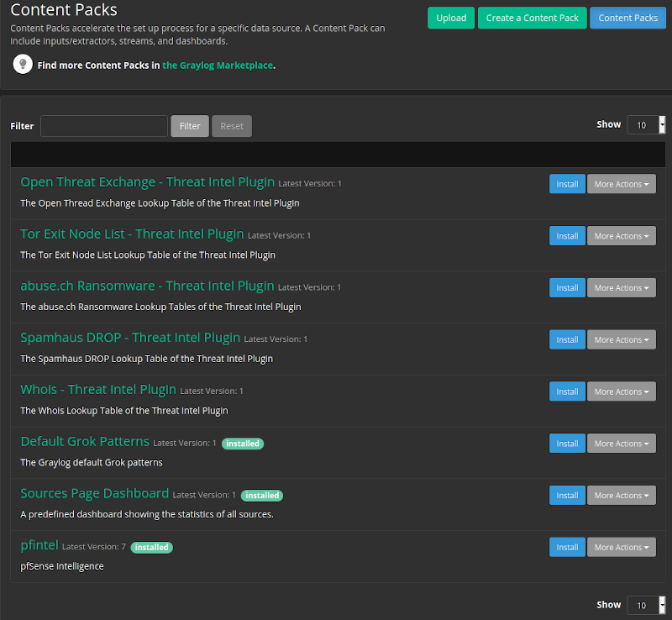Open the pfintel content pack title
Screen dimensions: 672x620
pyautogui.click(x=39, y=546)
